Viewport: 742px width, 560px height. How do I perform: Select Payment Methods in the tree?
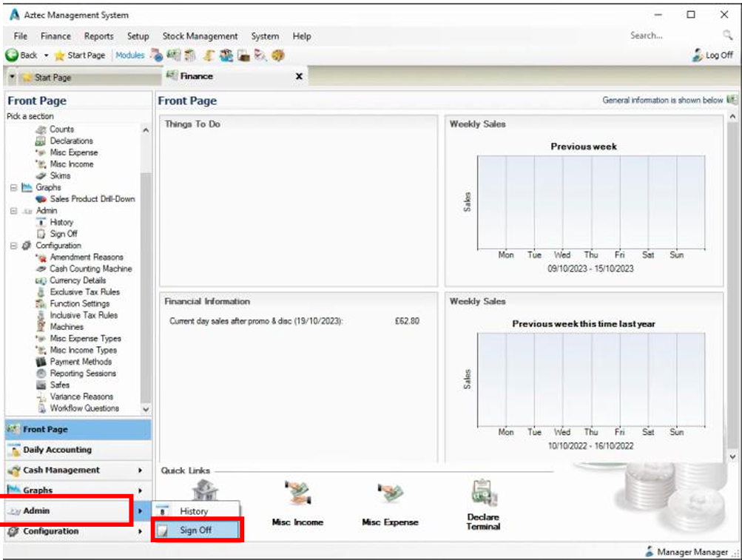pyautogui.click(x=81, y=362)
